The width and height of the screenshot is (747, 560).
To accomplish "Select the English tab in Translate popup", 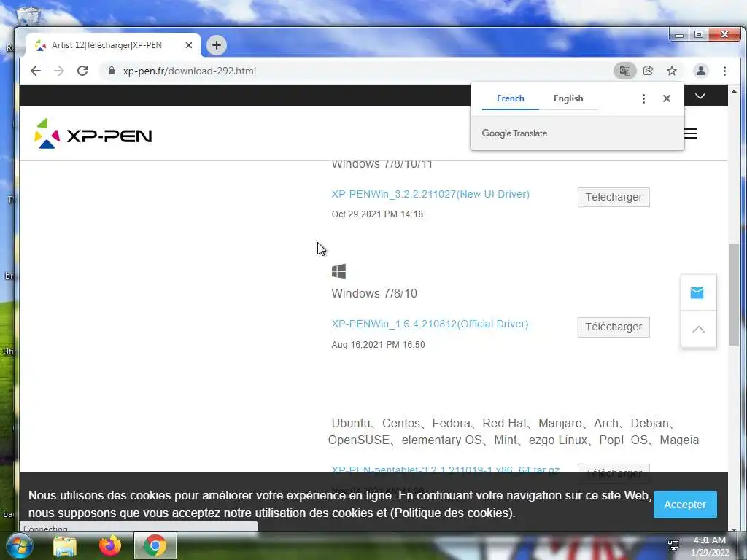I will coord(568,98).
